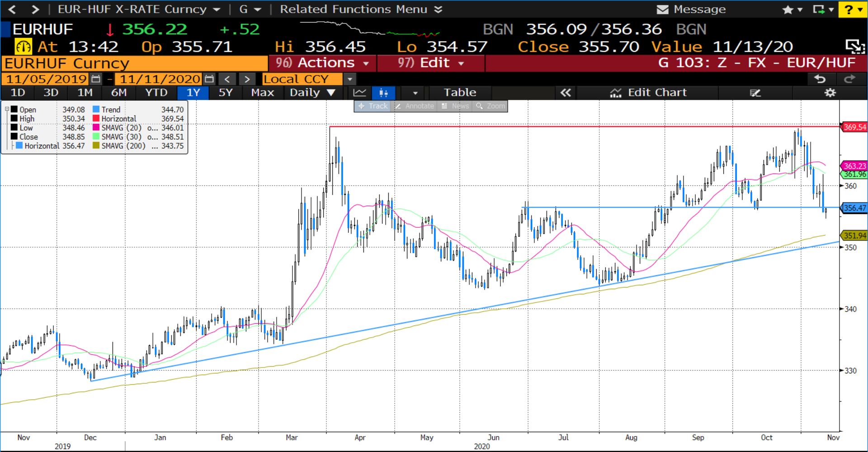
Task: Open chart settings gear icon
Action: pyautogui.click(x=830, y=93)
